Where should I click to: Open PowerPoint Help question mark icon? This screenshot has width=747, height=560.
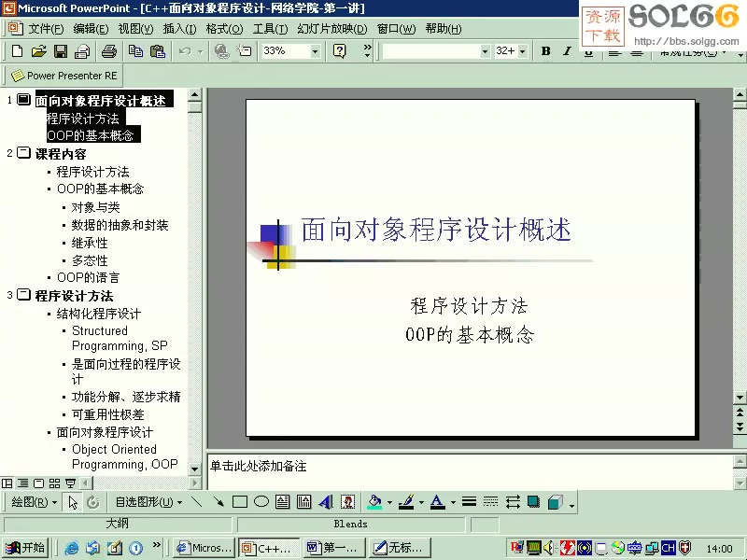click(339, 51)
